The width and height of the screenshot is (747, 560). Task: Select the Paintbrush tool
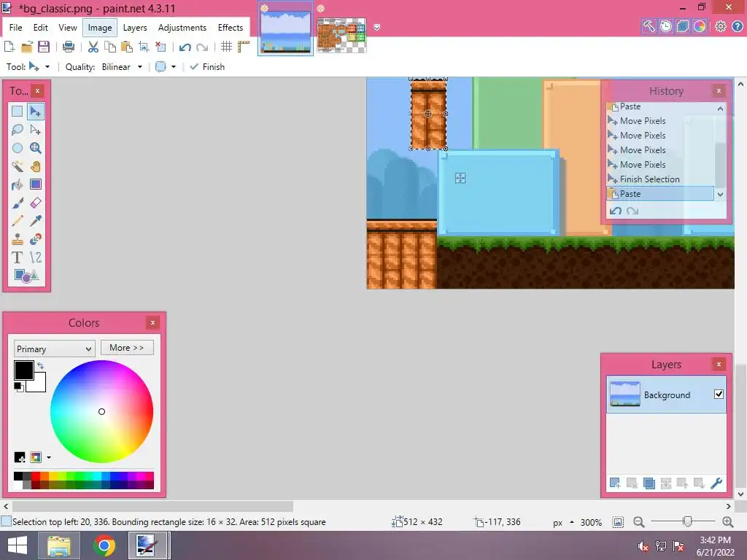(18, 203)
